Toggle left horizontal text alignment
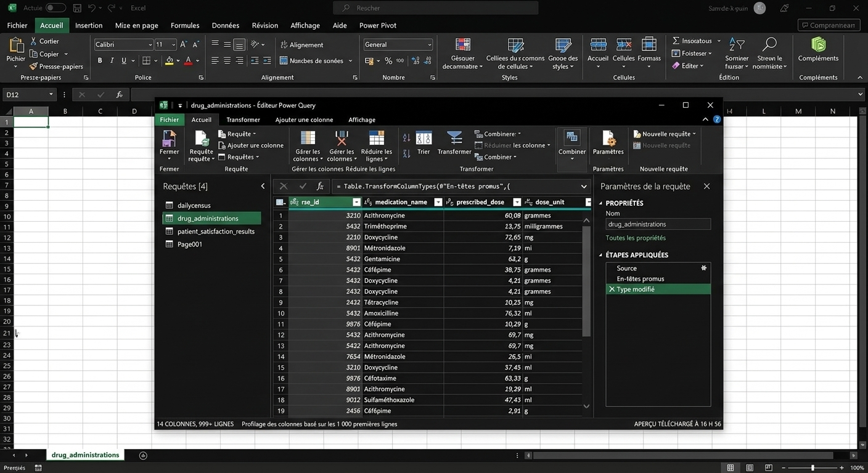 215,60
